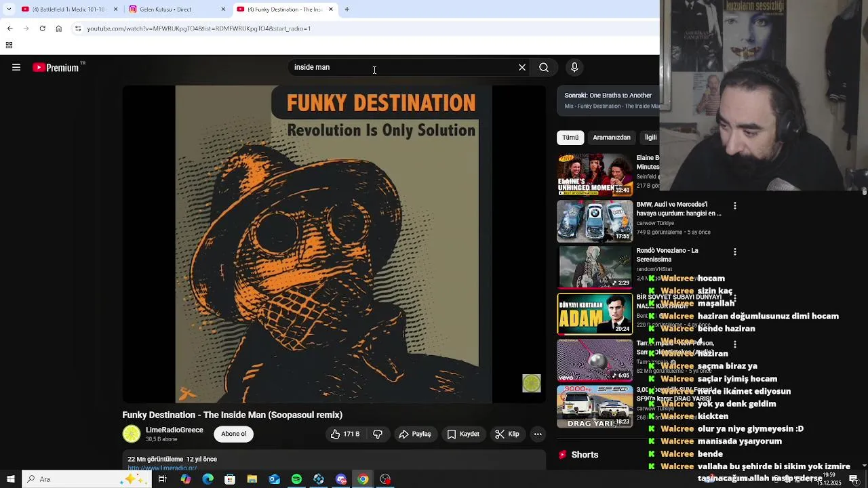This screenshot has height=488, width=868.
Task: Click the video player to toggle playback
Action: tap(334, 244)
